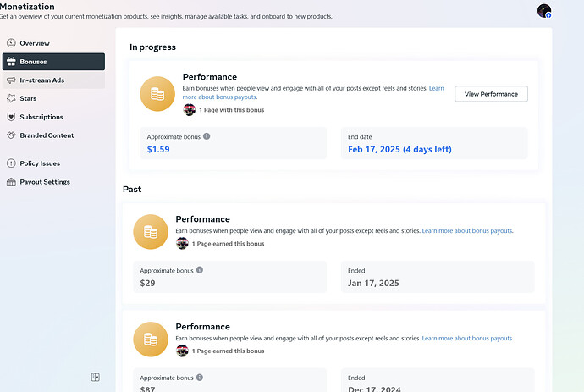The height and width of the screenshot is (392, 584).
Task: Collapse the sidebar using the panel toggle
Action: [96, 377]
